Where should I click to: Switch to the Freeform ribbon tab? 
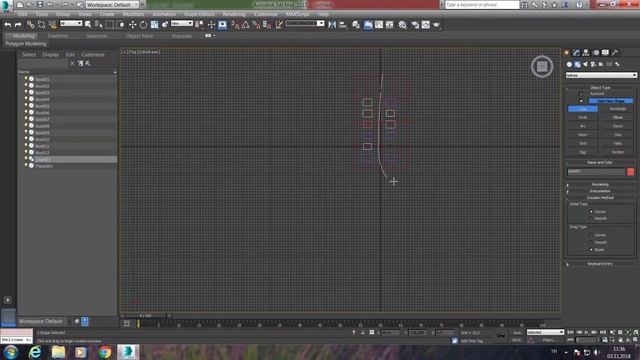coord(58,36)
